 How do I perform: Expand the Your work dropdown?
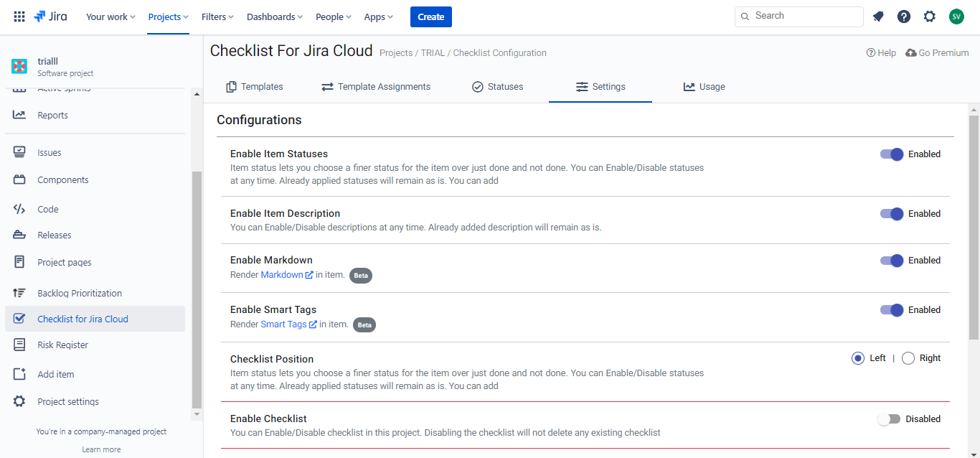tap(110, 17)
